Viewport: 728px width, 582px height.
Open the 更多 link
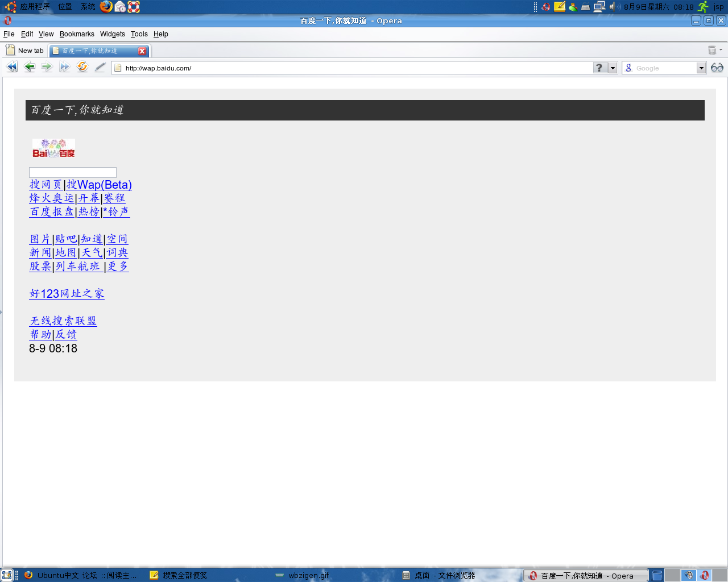coord(118,267)
